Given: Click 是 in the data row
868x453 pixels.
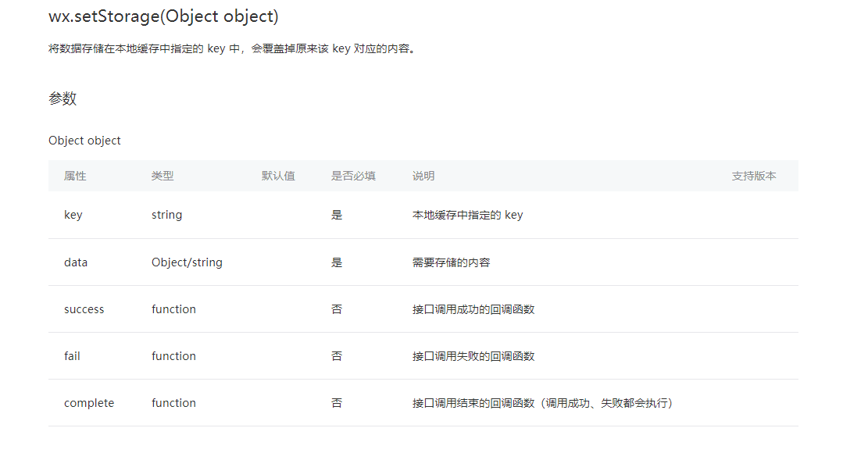Looking at the screenshot, I should point(337,262).
